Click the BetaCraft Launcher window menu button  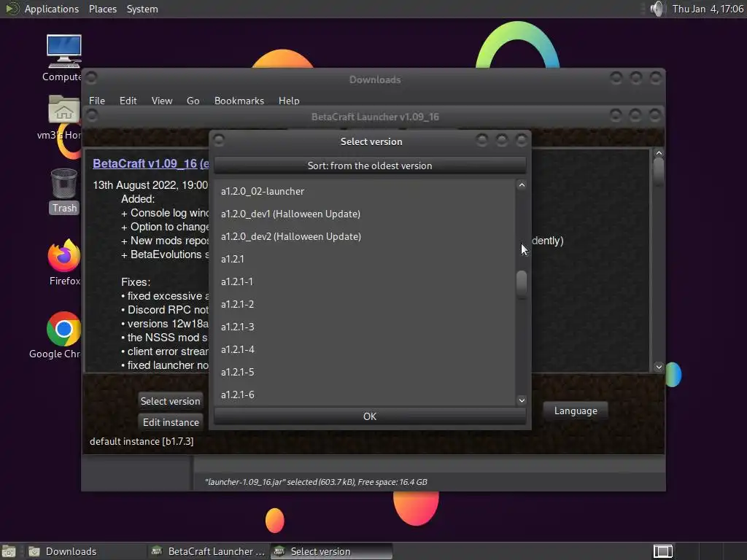click(92, 115)
